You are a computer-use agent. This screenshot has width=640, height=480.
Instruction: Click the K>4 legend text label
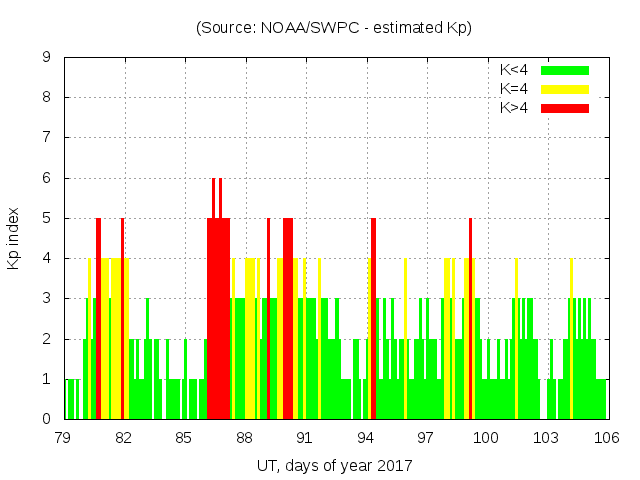point(516,107)
